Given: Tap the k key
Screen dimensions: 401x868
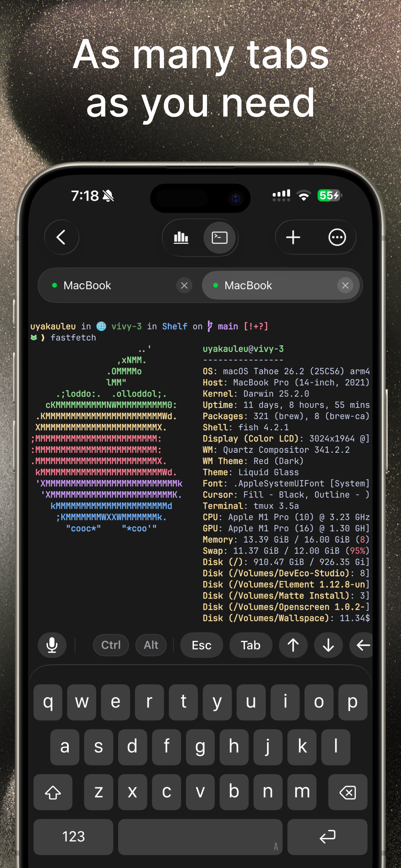Looking at the screenshot, I should pos(302,747).
